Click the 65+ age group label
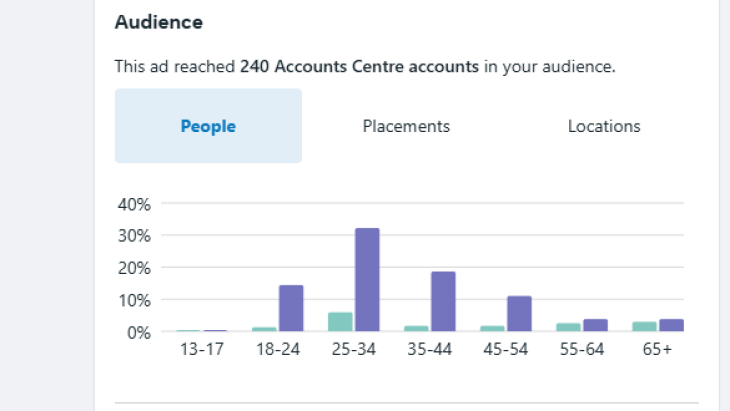 click(657, 349)
